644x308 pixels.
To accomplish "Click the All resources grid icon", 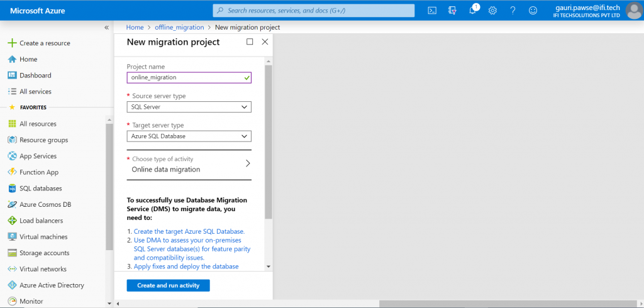I will (12, 124).
